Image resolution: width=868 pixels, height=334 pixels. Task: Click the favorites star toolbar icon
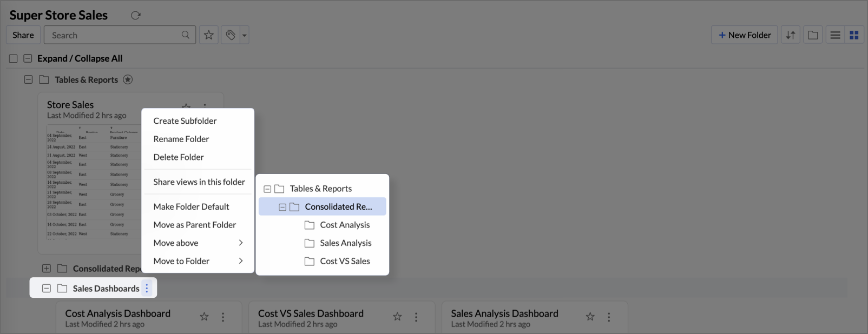(208, 35)
